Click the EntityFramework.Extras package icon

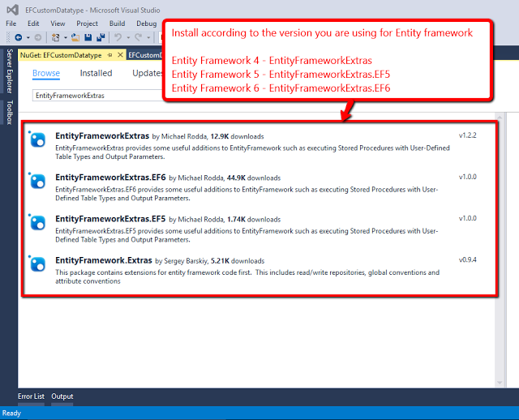click(38, 264)
